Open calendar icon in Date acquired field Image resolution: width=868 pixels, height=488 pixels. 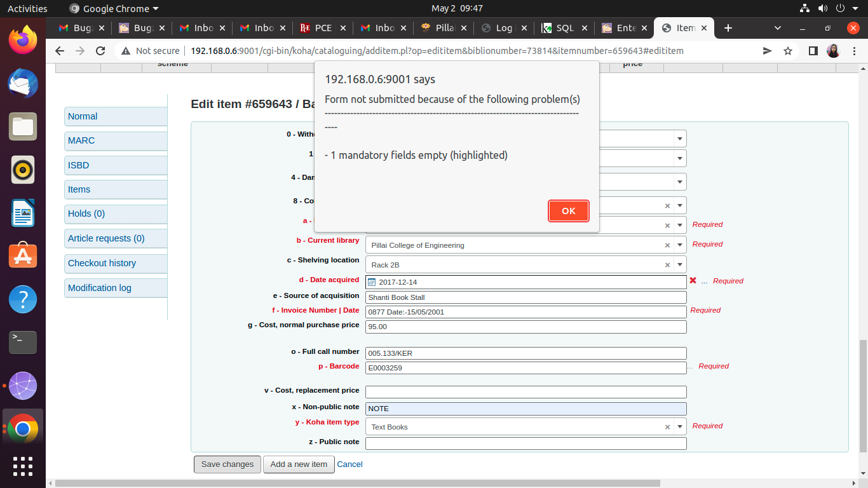pos(372,282)
